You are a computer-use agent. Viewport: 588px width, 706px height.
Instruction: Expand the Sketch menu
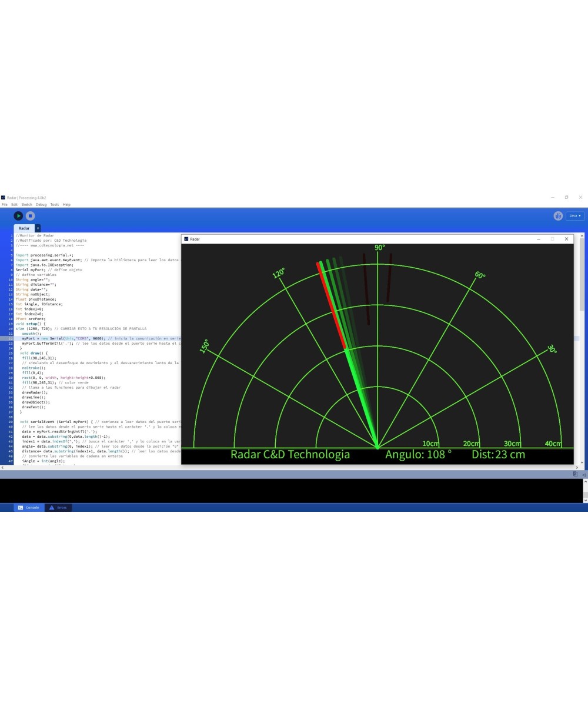(x=26, y=204)
